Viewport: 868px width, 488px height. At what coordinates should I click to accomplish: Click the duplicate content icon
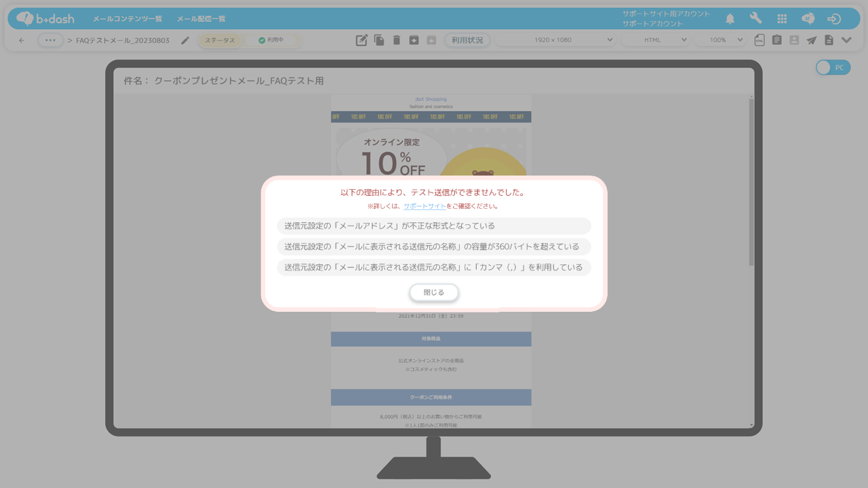(379, 40)
